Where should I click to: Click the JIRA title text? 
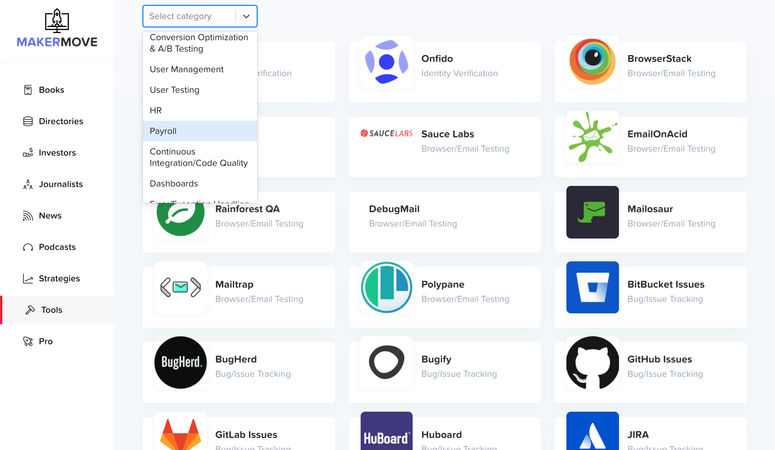click(x=638, y=435)
